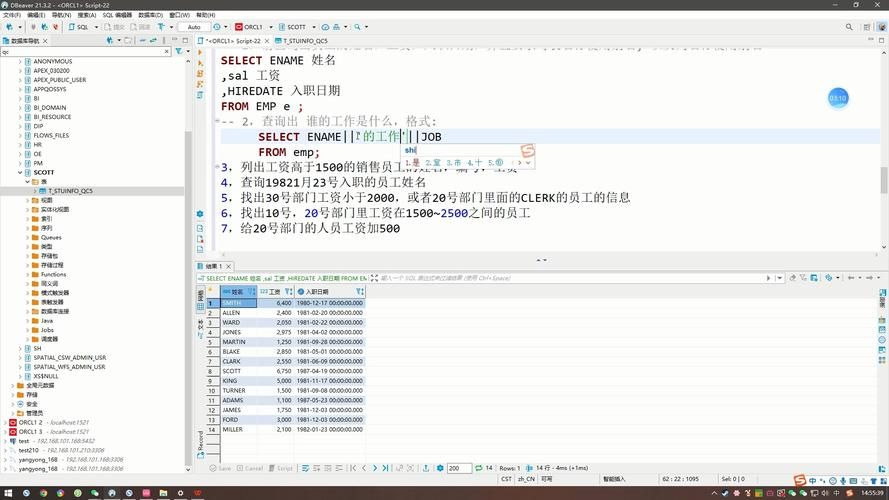Clear the navigator filter text
This screenshot has height=500, width=889.
pyautogui.click(x=167, y=52)
